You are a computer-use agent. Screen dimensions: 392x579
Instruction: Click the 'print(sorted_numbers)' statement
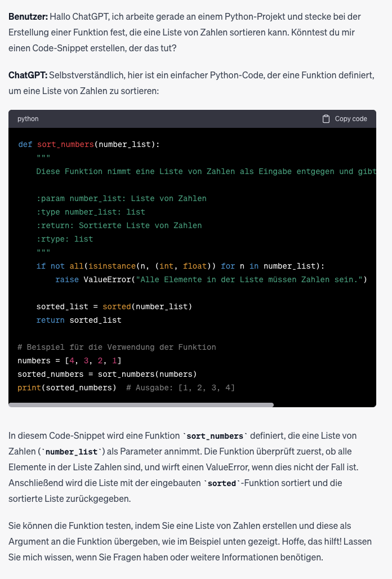(67, 388)
